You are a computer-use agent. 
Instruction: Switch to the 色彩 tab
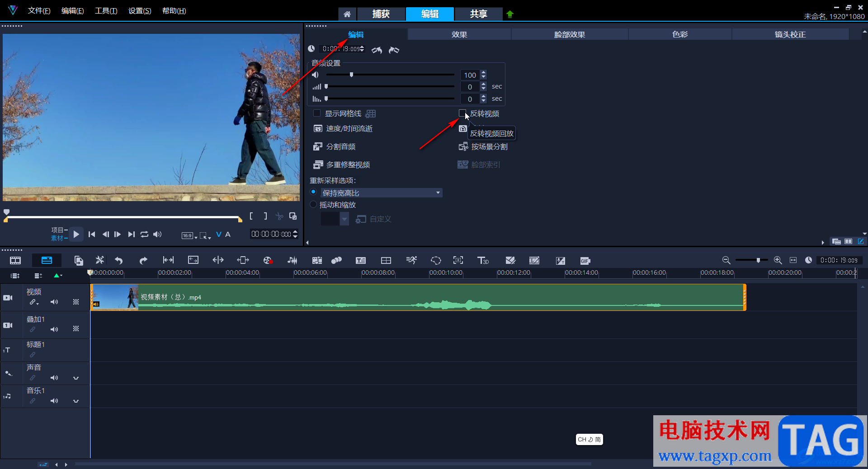coord(679,34)
